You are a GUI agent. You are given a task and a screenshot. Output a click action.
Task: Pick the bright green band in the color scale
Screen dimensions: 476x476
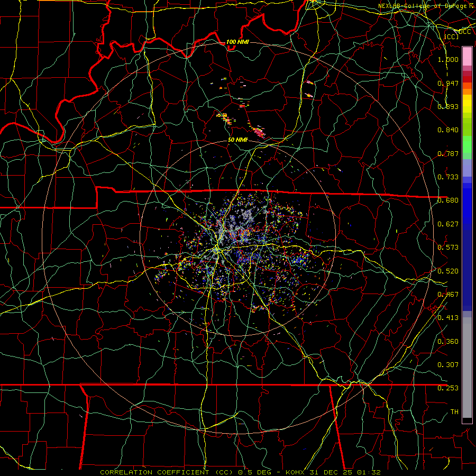[x=467, y=144]
